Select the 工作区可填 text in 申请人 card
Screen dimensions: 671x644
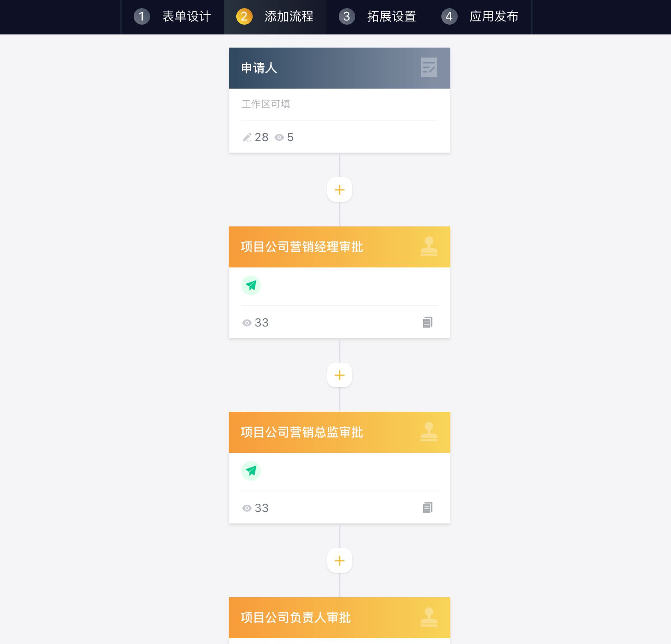pyautogui.click(x=266, y=104)
